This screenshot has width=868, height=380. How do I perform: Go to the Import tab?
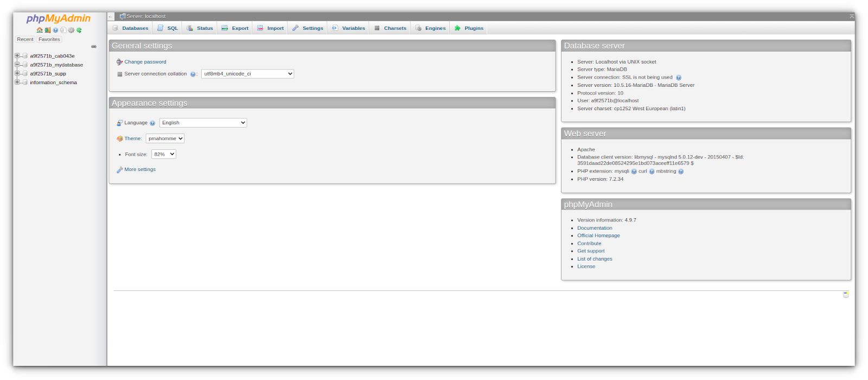[270, 28]
